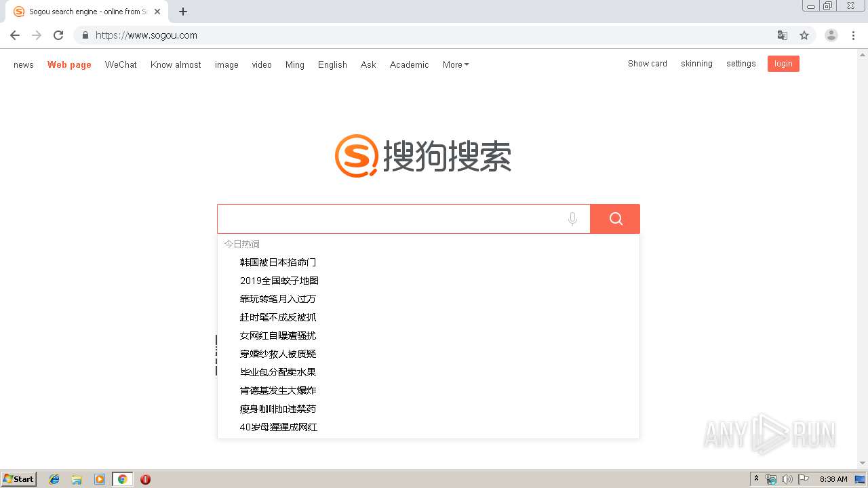
Task: Open the WeChat search tab
Action: pos(121,65)
